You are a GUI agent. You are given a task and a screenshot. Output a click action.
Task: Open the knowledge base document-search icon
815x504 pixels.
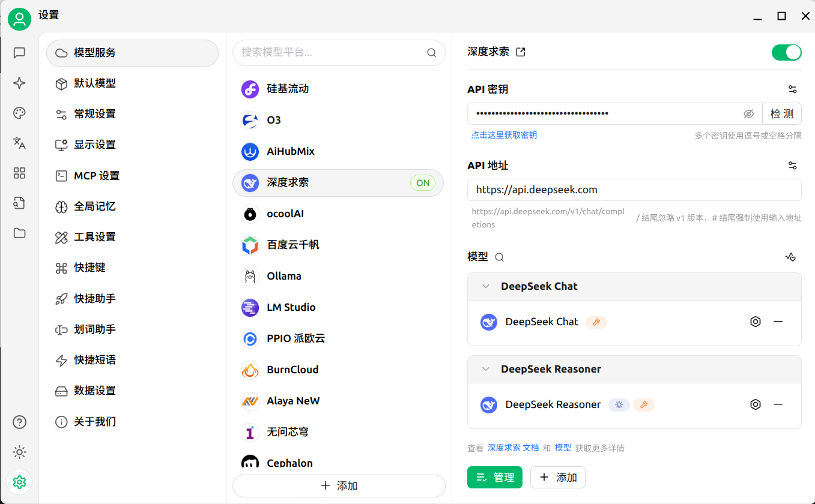tap(19, 203)
